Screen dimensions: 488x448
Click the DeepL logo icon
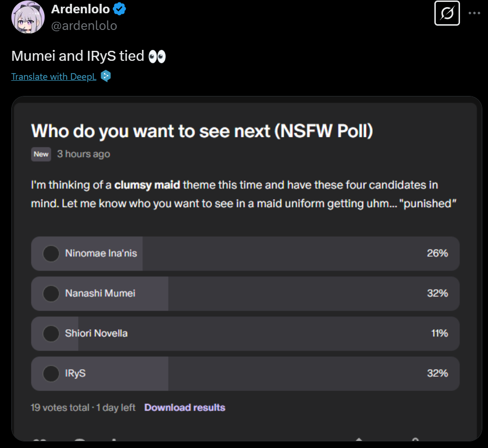point(106,76)
